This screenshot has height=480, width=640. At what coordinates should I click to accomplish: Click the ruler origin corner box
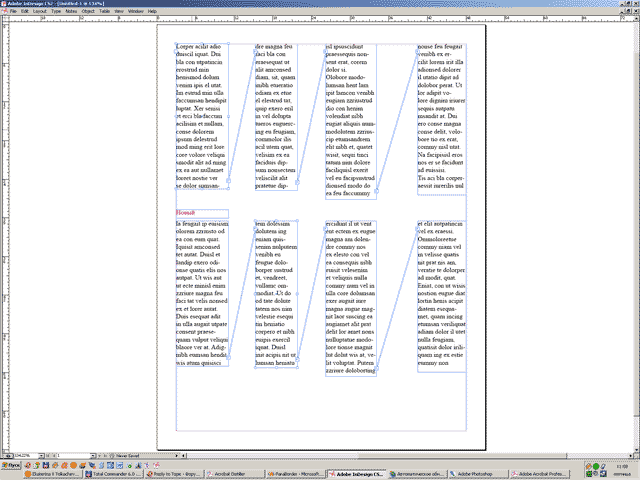[x=4, y=19]
